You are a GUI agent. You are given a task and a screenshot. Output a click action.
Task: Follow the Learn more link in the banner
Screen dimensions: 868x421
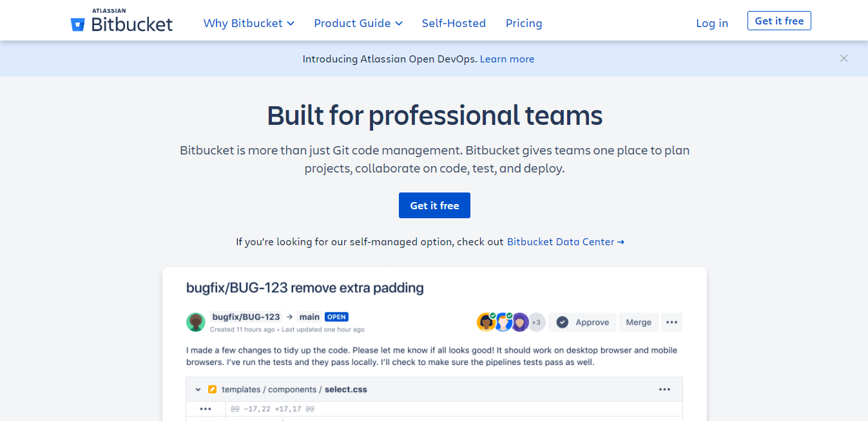click(x=507, y=59)
